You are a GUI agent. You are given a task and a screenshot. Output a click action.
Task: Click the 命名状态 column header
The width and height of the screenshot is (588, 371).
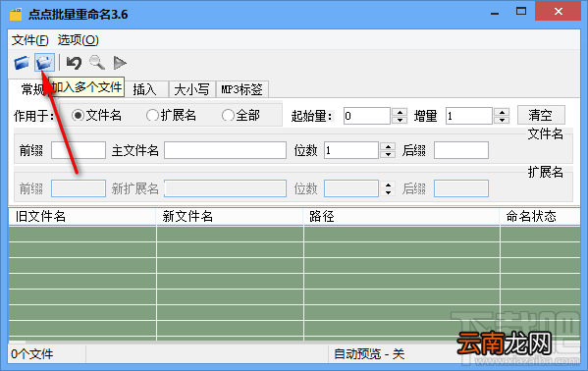(540, 217)
